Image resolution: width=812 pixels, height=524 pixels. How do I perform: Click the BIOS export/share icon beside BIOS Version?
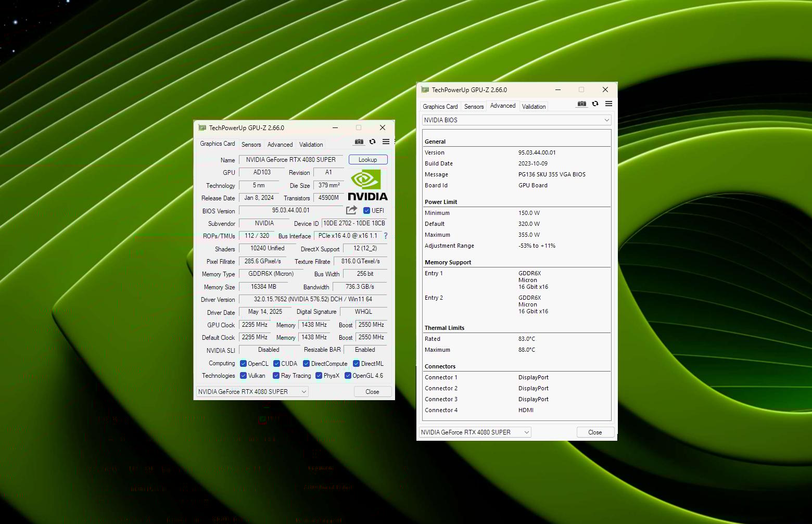351,210
